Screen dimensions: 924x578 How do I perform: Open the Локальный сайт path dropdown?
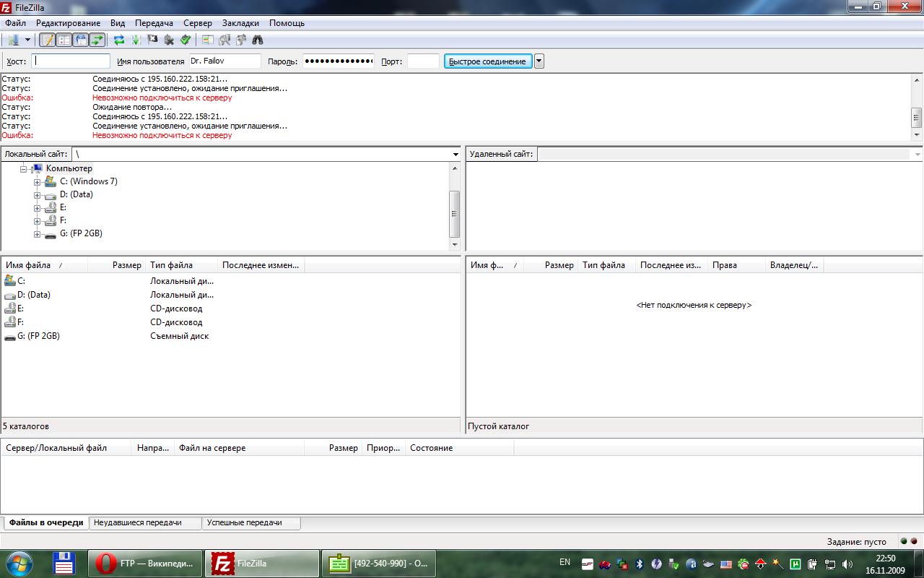(x=456, y=154)
